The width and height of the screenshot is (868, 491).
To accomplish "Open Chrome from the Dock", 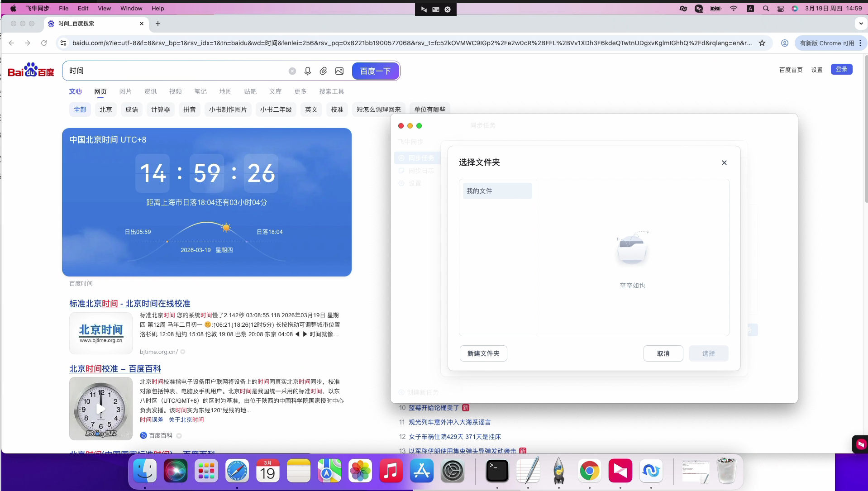I will tap(589, 471).
